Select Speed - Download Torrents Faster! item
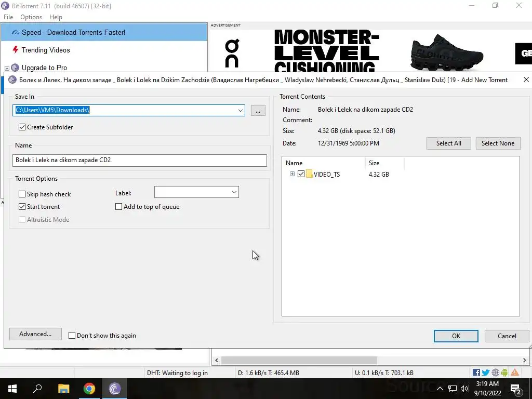 point(104,33)
